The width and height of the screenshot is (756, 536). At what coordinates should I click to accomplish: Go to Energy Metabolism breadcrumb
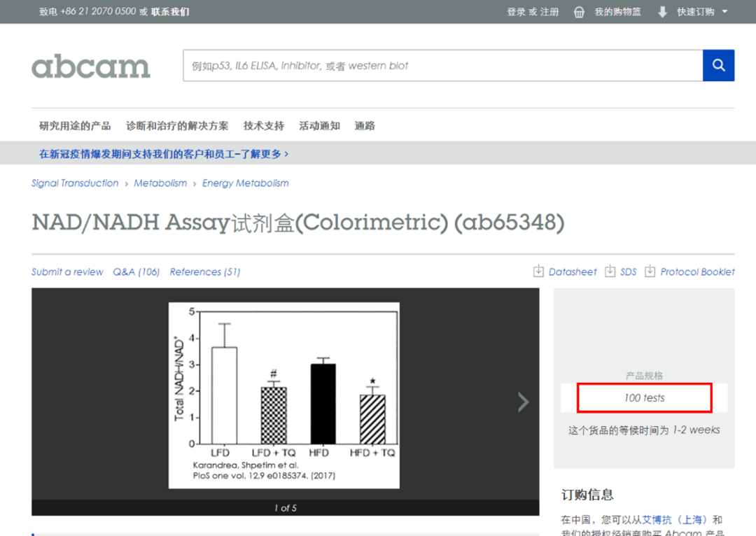pyautogui.click(x=246, y=183)
